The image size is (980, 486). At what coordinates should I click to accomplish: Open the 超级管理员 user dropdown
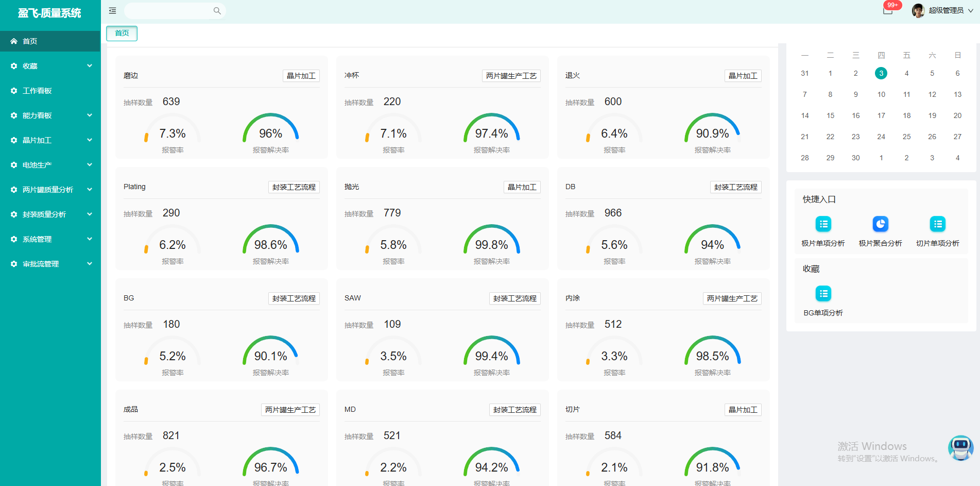point(951,11)
